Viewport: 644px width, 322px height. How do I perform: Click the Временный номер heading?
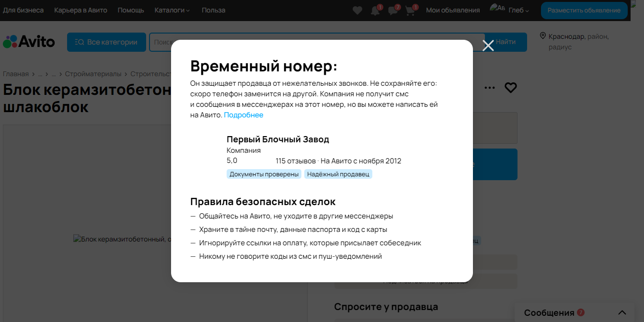[x=264, y=66]
